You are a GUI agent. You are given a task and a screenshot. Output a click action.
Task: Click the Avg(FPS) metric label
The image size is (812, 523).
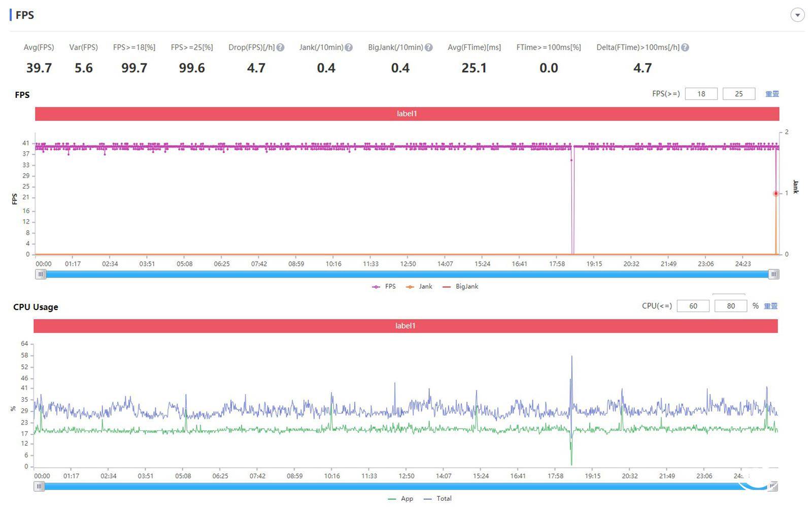point(39,48)
